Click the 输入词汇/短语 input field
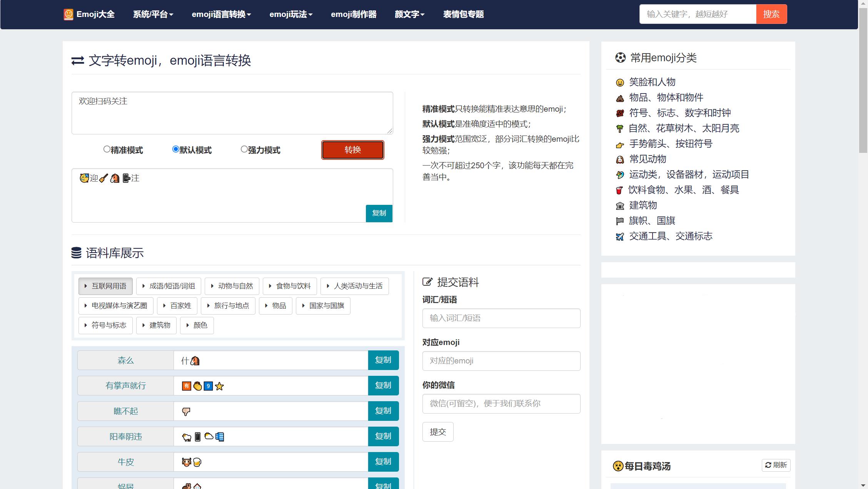868x489 pixels. pos(501,318)
